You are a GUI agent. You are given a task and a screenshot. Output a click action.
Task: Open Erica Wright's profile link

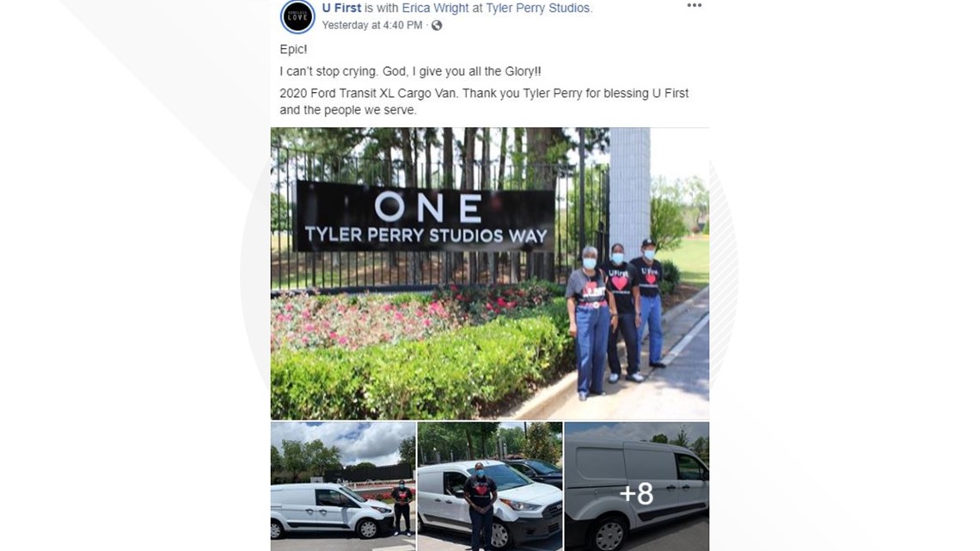pyautogui.click(x=435, y=8)
